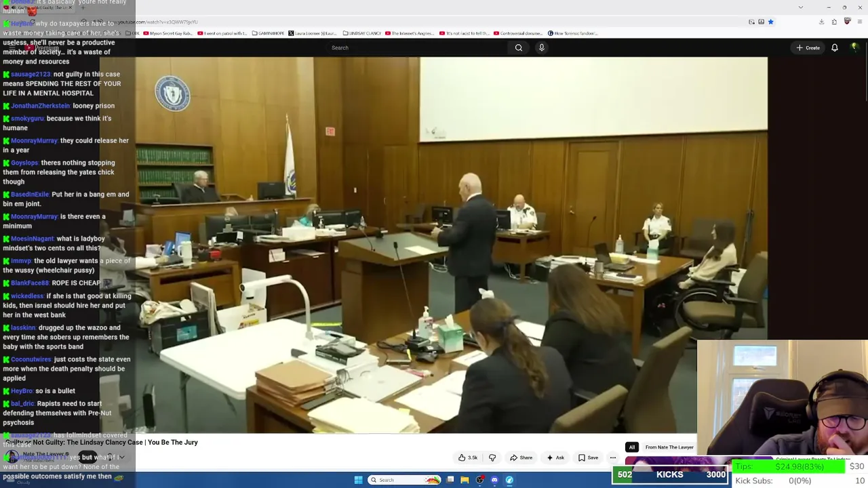Image resolution: width=868 pixels, height=488 pixels.
Task: Like the video with 3.5k likes
Action: [468, 457]
